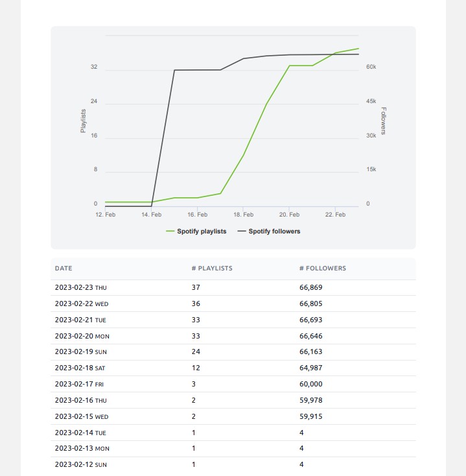Click the 12 playlists value
The height and width of the screenshot is (476, 466).
pos(196,368)
